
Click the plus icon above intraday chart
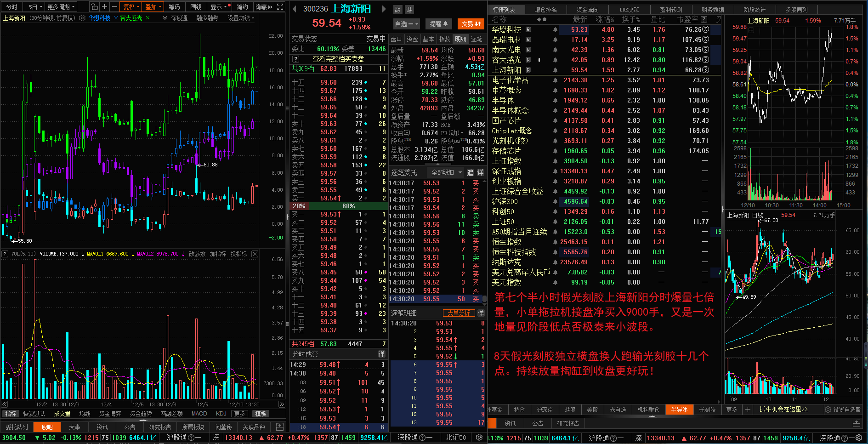tap(751, 30)
